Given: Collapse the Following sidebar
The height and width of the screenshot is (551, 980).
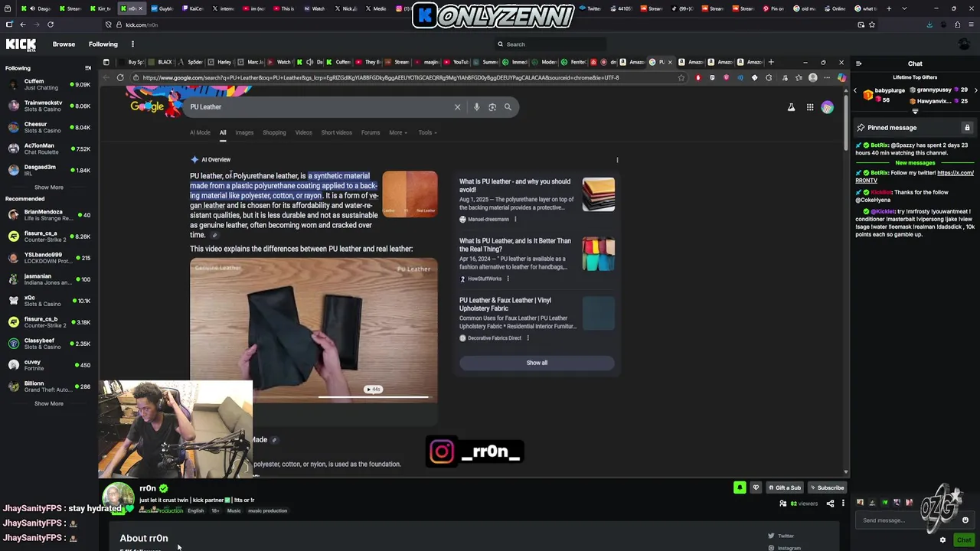Looking at the screenshot, I should (88, 68).
